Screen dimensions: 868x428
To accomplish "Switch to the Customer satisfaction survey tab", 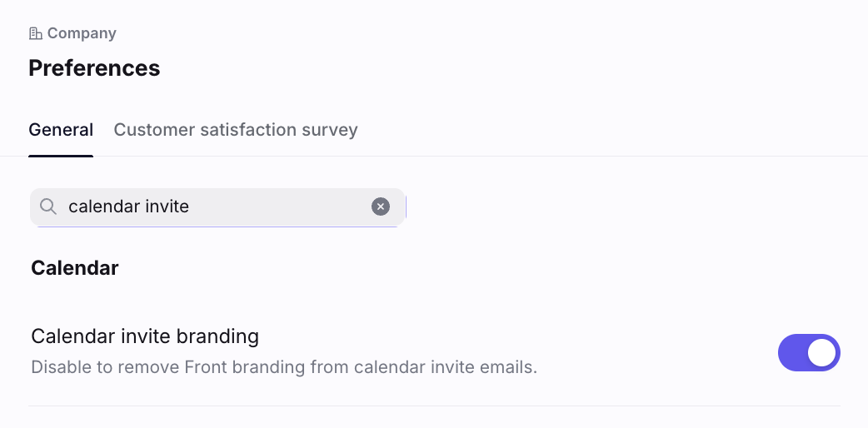I will [235, 130].
